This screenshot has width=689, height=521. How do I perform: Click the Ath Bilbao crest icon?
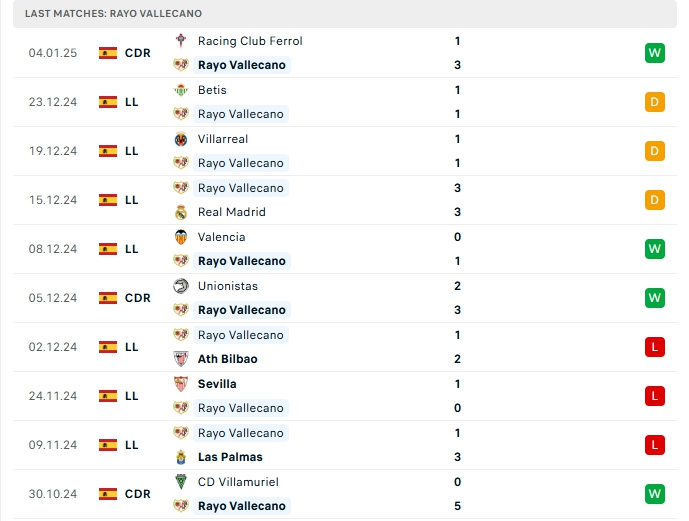point(181,359)
